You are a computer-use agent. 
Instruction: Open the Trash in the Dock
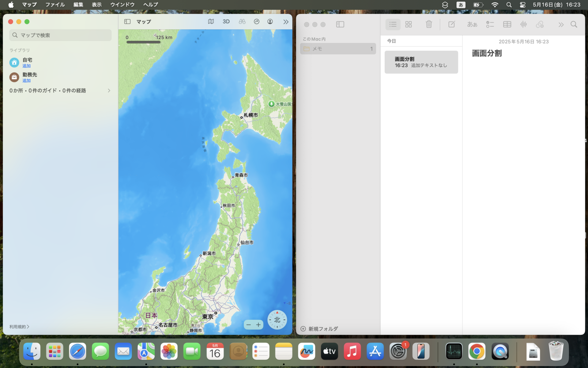pos(556,351)
